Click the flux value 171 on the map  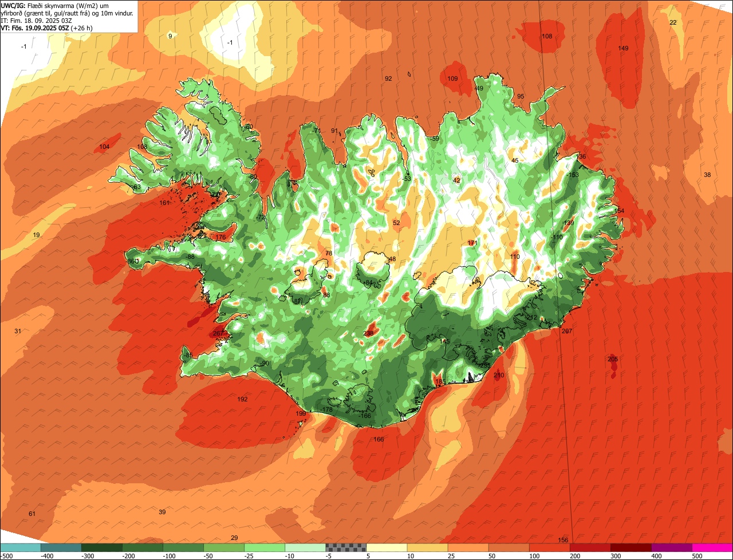(x=472, y=243)
